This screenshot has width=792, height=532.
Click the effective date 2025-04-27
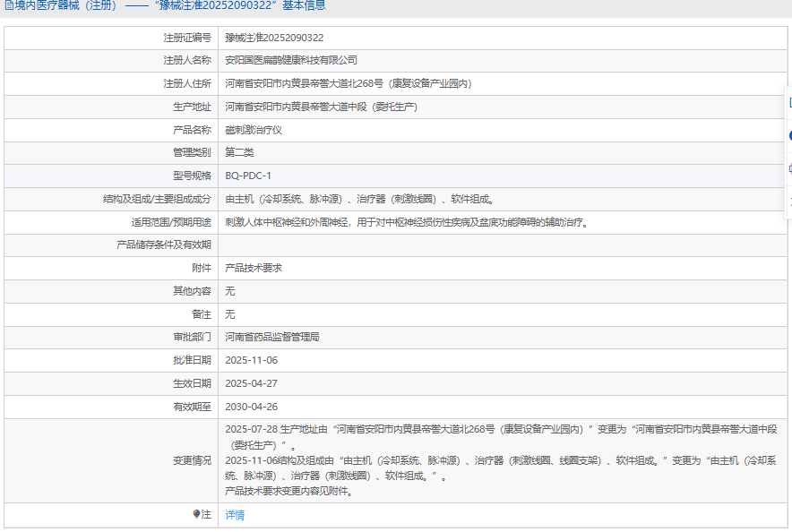point(252,383)
